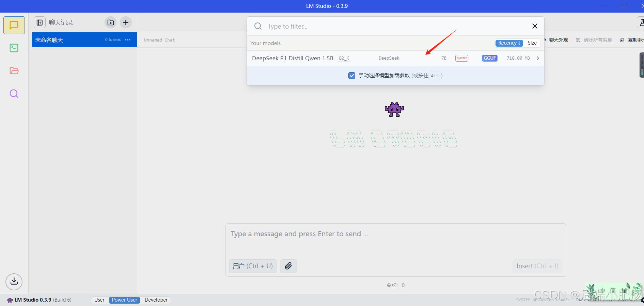Open My Models folder icon

14,71
